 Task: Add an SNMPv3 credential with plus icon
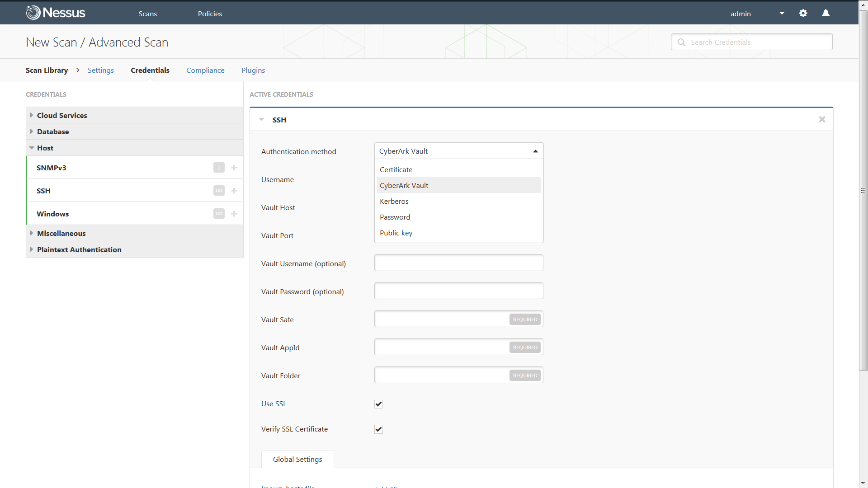click(234, 168)
